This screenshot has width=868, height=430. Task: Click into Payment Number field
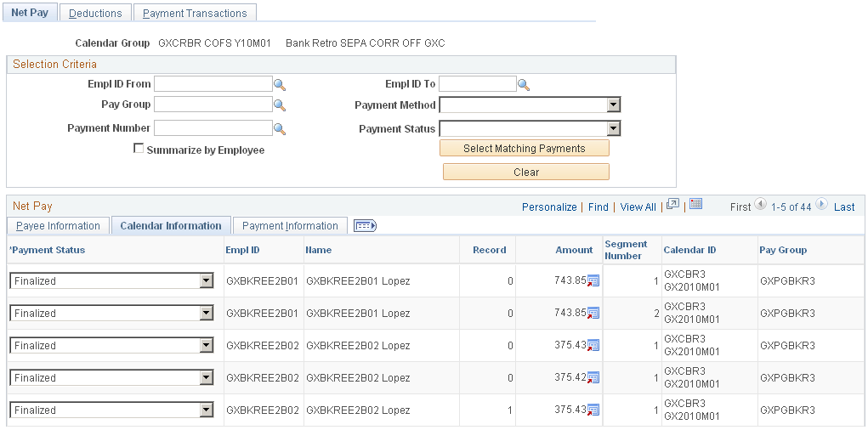213,128
